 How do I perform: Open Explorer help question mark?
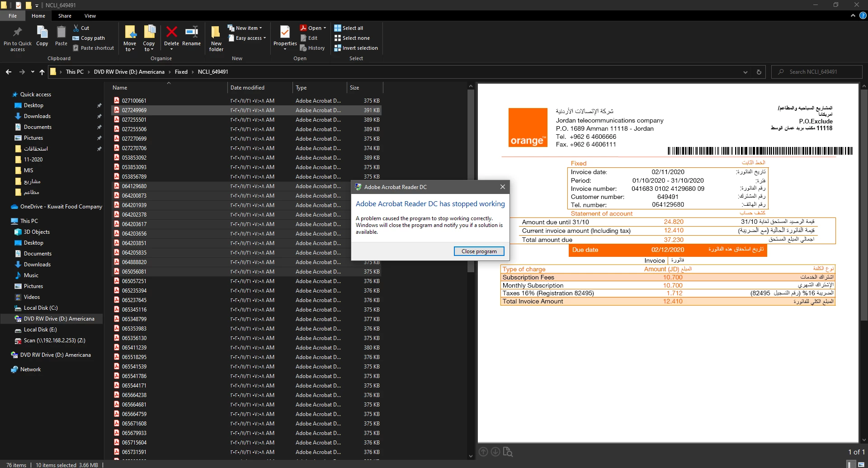coord(863,15)
